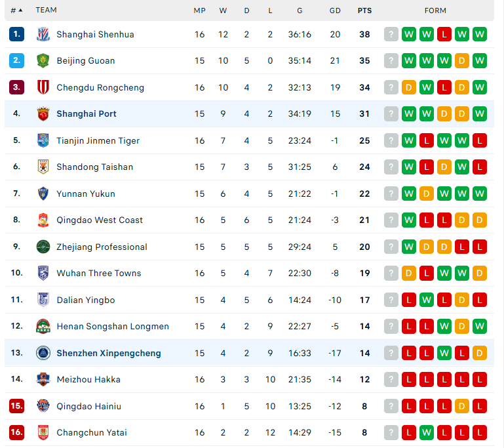The height and width of the screenshot is (448, 504).
Task: Click Shanghai Shenhua's red L form badge
Action: [x=444, y=34]
